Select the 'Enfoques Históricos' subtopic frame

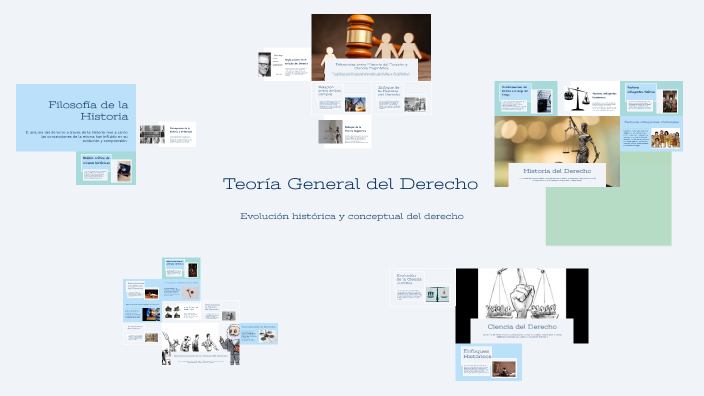coord(488,362)
